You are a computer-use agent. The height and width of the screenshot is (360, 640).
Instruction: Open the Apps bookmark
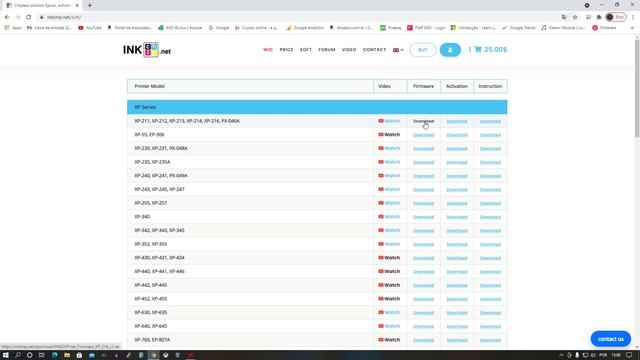[13, 28]
